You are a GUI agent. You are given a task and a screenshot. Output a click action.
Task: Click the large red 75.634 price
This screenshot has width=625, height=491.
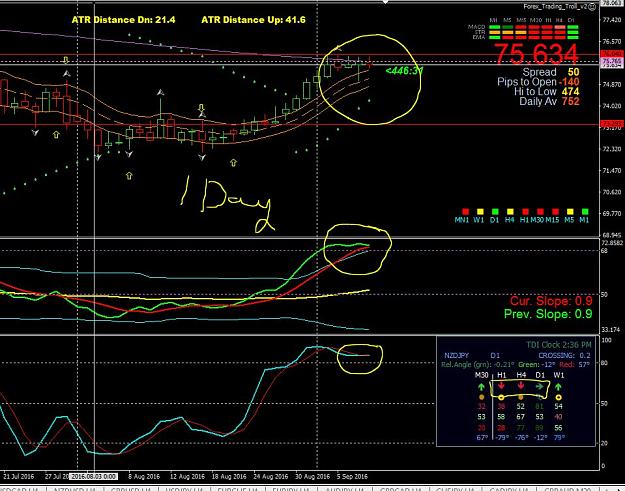point(536,54)
